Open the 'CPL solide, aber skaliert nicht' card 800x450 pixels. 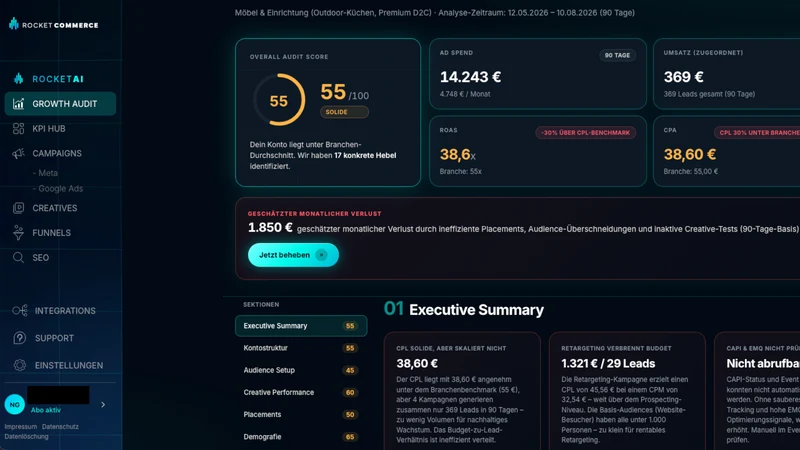(x=462, y=391)
